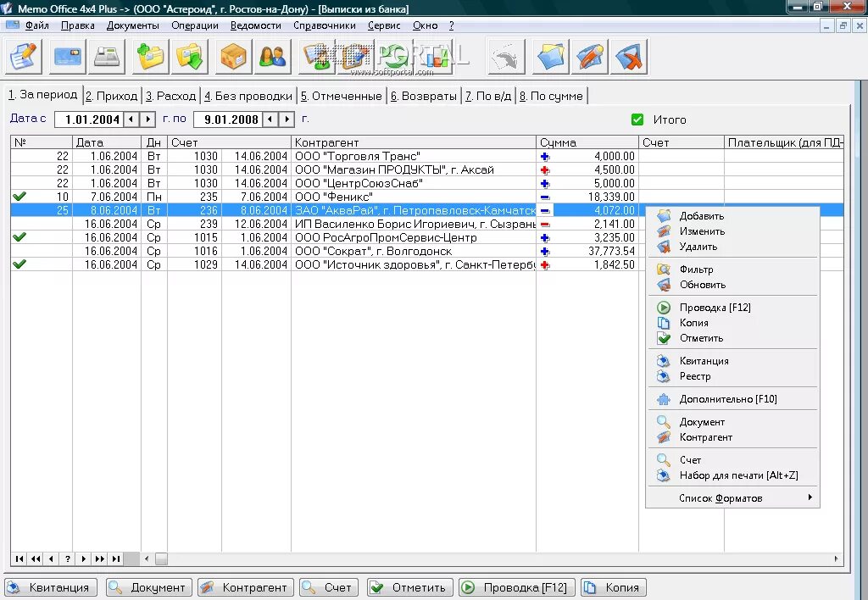Viewport: 868px width, 600px height.
Task: Click the Отметить button in the bottom bar
Action: [410, 587]
